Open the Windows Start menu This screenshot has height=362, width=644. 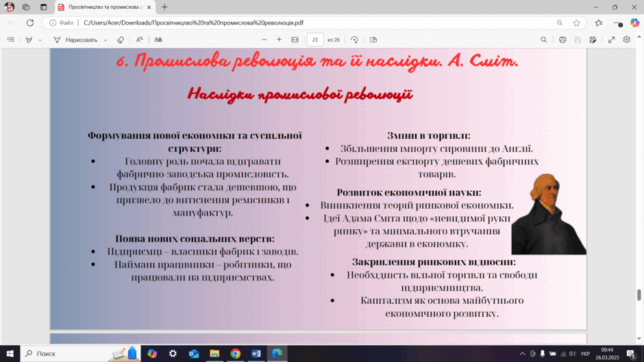10,353
